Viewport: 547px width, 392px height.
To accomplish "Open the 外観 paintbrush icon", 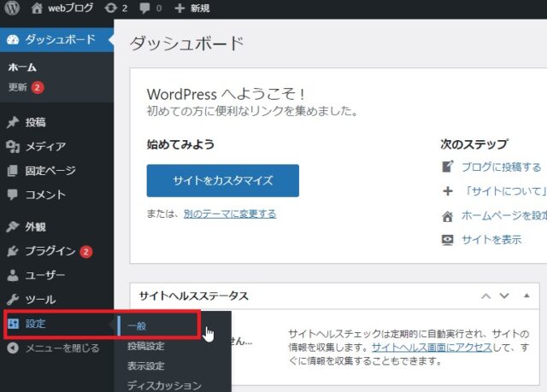I will 13,227.
